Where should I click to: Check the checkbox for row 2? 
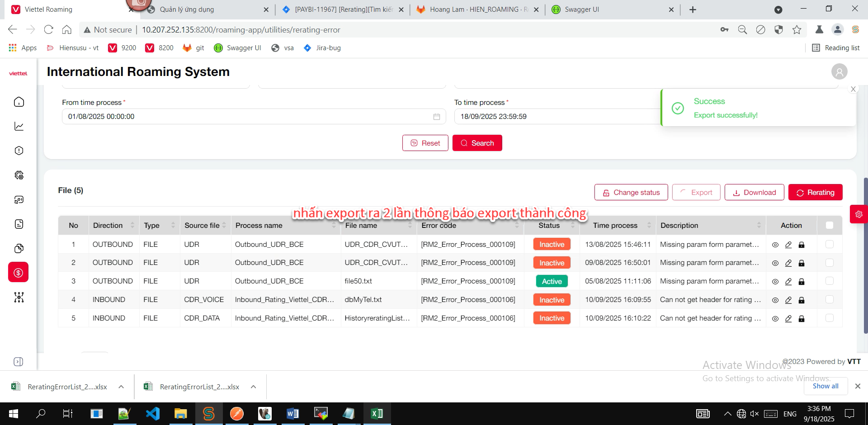pyautogui.click(x=829, y=263)
